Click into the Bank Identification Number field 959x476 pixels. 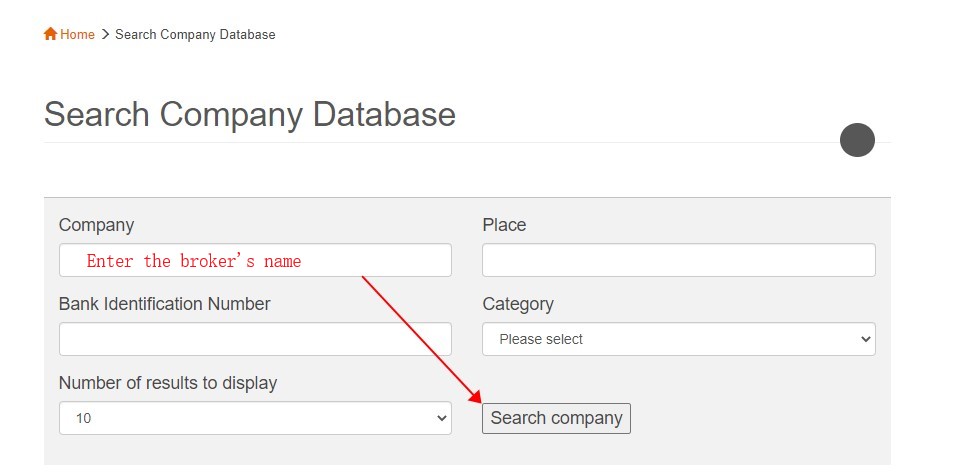pos(255,339)
